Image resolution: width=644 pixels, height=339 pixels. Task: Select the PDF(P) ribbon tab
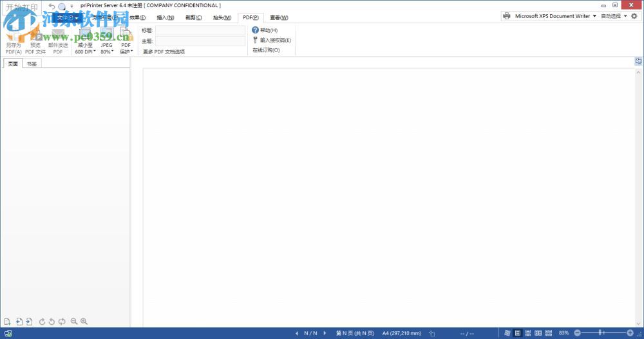pos(251,17)
